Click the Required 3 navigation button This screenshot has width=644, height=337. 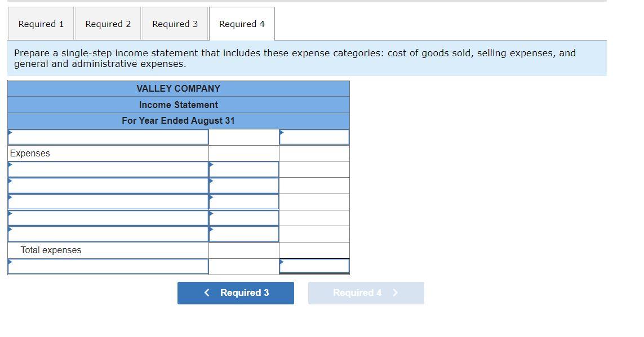pyautogui.click(x=236, y=293)
